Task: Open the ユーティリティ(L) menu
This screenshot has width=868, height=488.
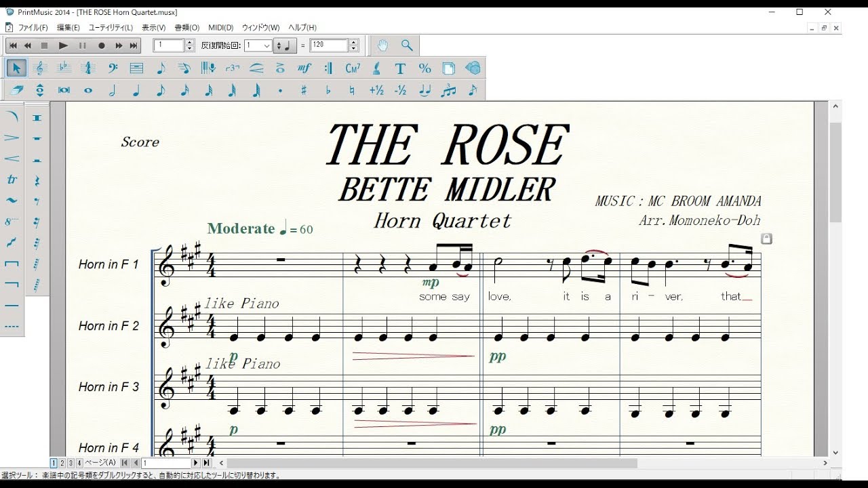Action: tap(111, 28)
